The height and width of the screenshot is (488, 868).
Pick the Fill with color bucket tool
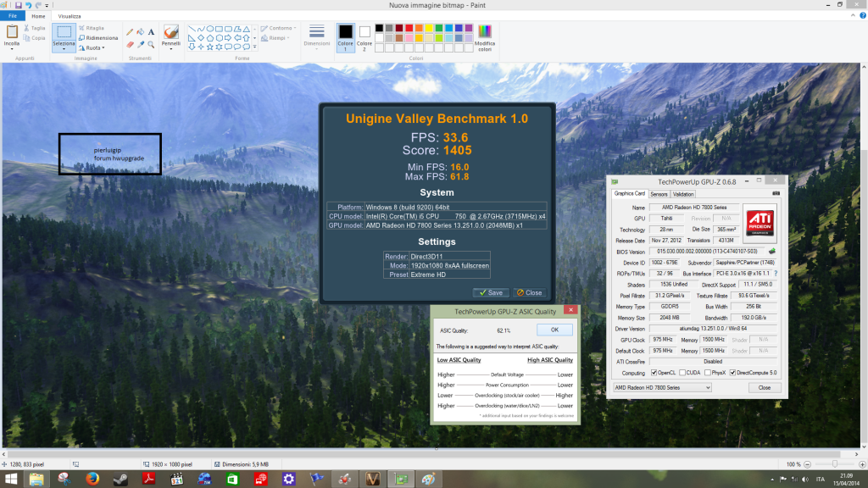pyautogui.click(x=140, y=32)
